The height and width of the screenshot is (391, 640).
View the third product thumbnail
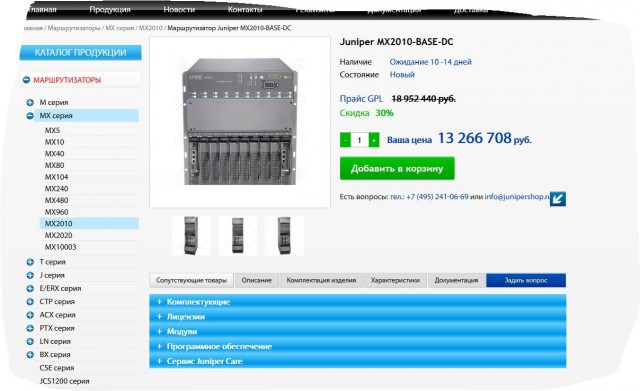284,235
